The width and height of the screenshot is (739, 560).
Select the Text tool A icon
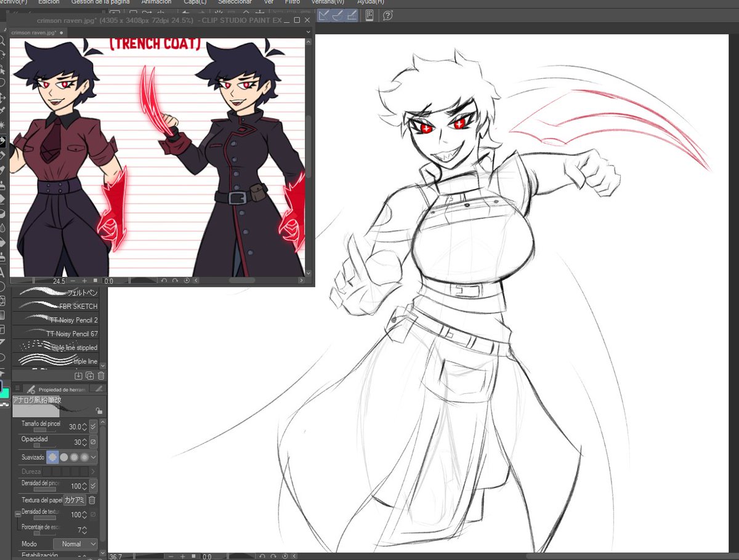[x=2, y=272]
